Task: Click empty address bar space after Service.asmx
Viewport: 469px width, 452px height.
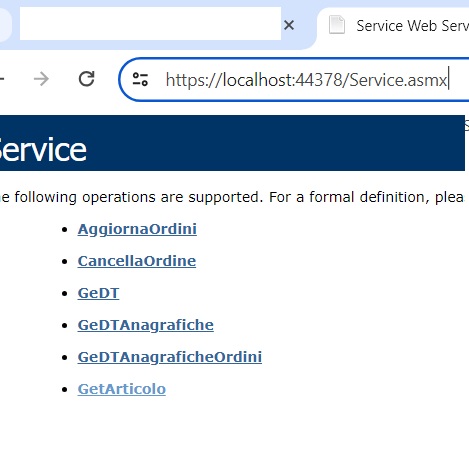Action: click(x=460, y=80)
